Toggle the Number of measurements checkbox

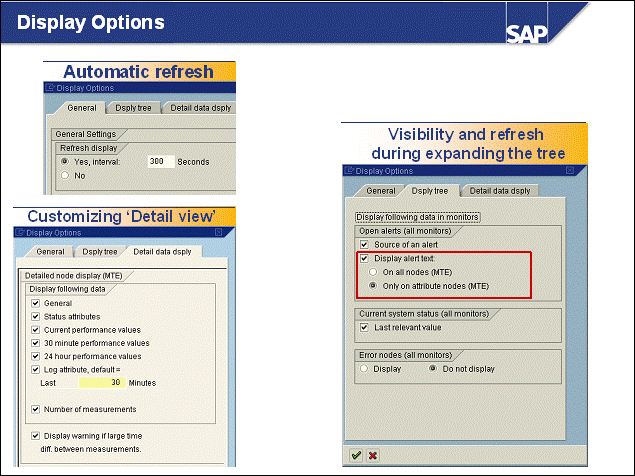pos(36,409)
